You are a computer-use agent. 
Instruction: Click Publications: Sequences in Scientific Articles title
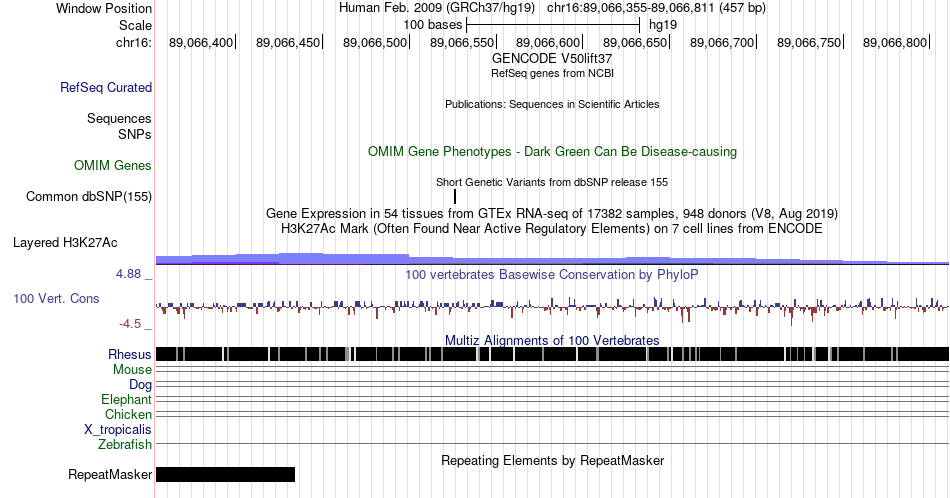(x=552, y=104)
